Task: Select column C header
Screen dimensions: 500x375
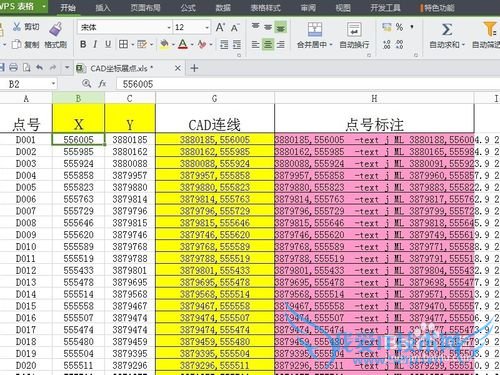Action: click(130, 98)
